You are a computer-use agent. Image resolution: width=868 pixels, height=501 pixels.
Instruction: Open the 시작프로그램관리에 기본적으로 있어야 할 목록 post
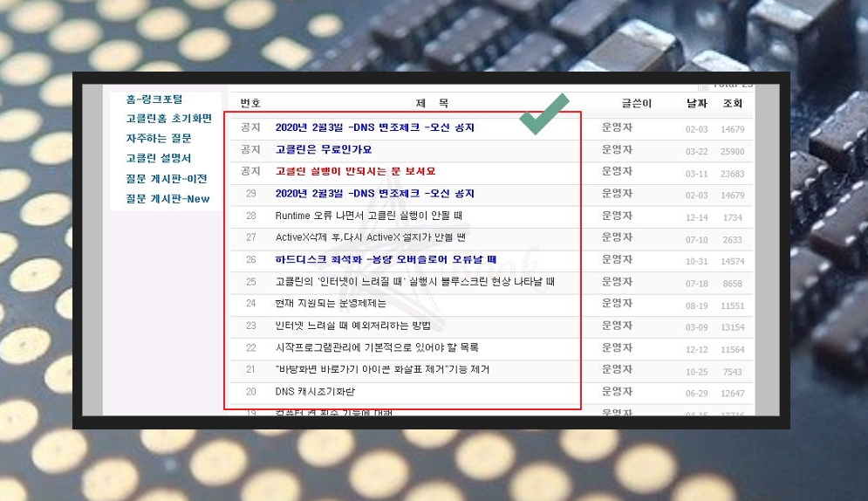click(x=377, y=347)
